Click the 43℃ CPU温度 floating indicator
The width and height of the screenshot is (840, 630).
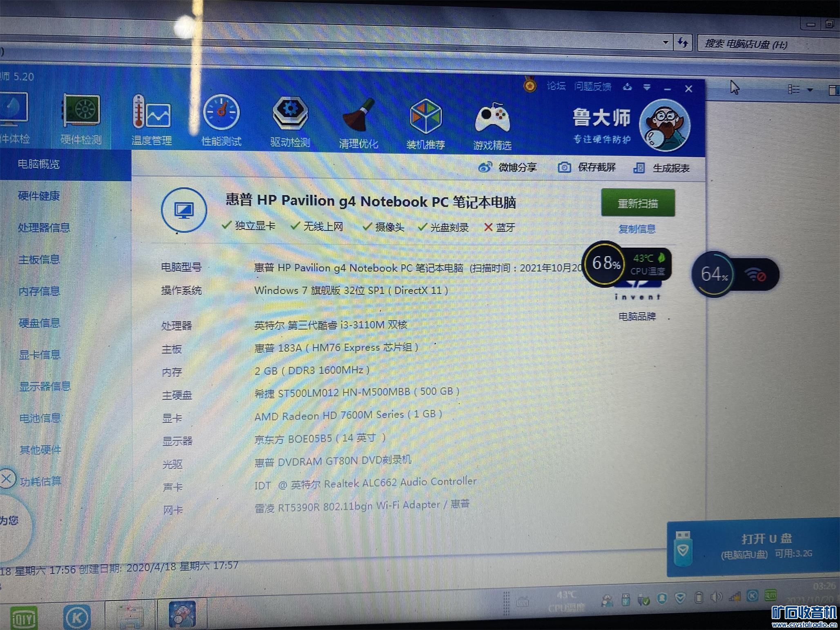pyautogui.click(x=648, y=264)
